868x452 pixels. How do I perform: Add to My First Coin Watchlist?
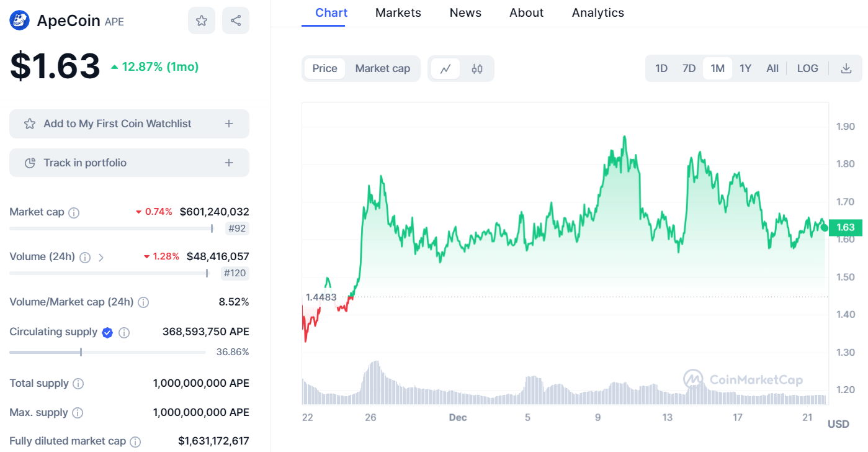[129, 124]
